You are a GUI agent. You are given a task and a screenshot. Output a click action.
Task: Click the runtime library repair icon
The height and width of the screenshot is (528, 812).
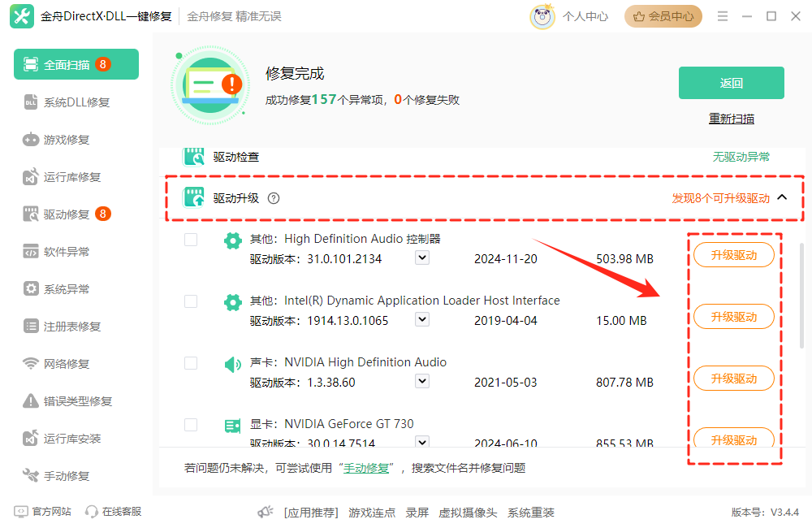(x=31, y=177)
